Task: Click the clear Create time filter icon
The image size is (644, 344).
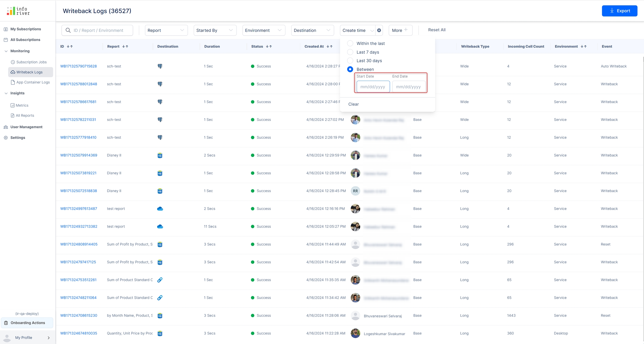Action: tap(379, 30)
